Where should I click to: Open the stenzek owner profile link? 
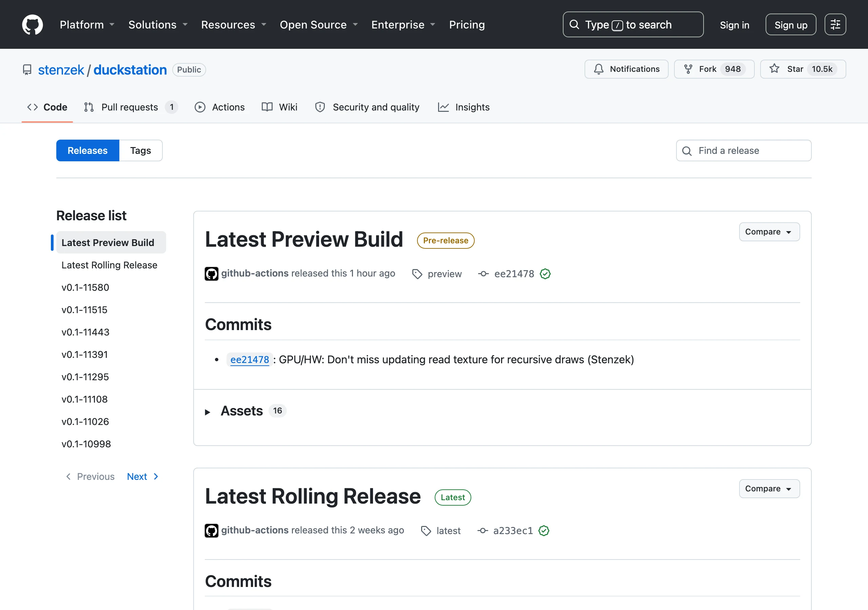(x=61, y=70)
